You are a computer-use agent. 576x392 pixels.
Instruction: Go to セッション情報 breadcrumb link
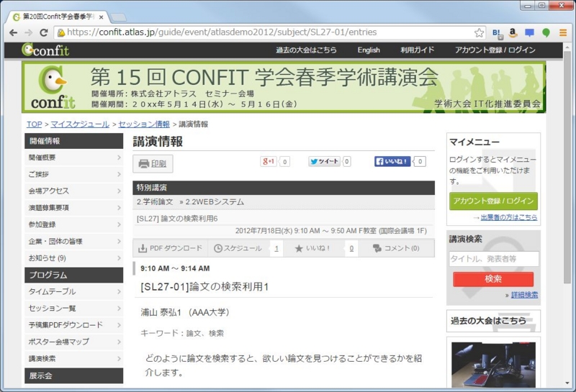click(x=144, y=124)
